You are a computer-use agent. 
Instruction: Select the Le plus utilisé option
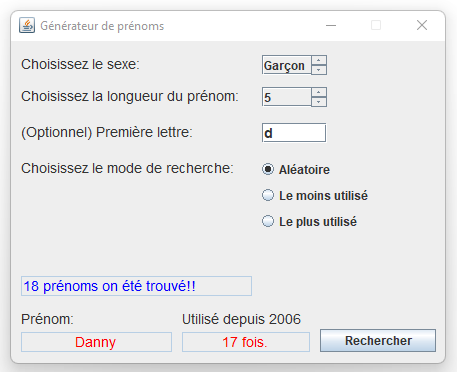click(309, 222)
